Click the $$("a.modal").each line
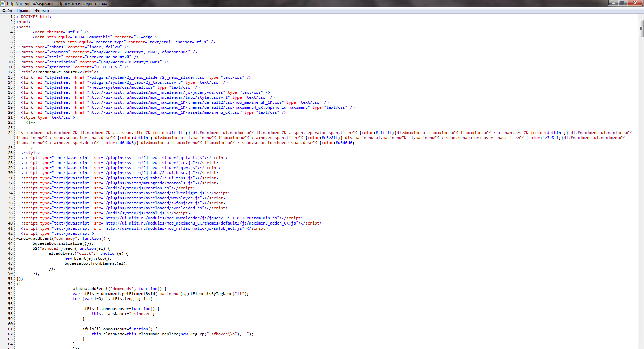The image size is (644, 349). pyautogui.click(x=71, y=248)
